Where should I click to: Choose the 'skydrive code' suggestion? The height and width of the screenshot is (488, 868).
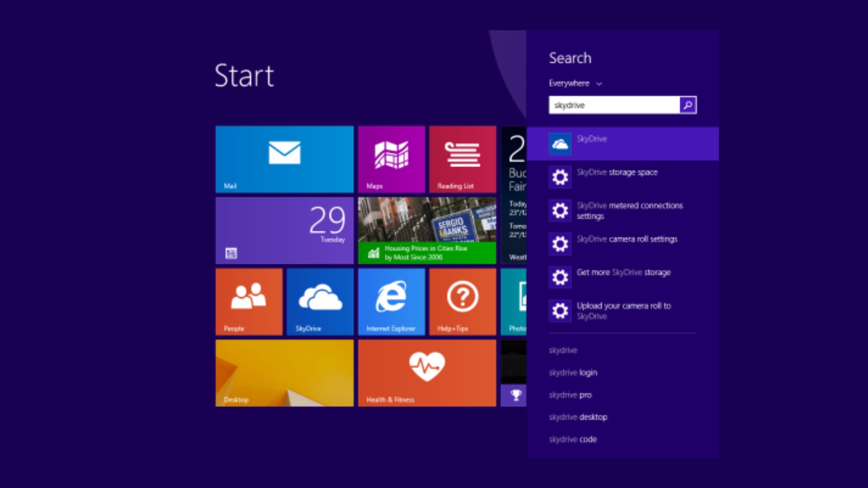(x=573, y=439)
